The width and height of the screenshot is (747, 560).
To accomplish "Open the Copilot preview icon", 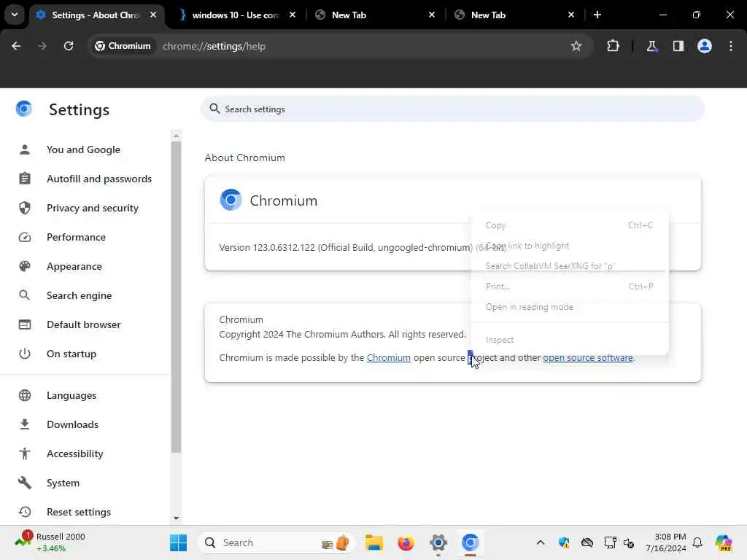I will 724,542.
